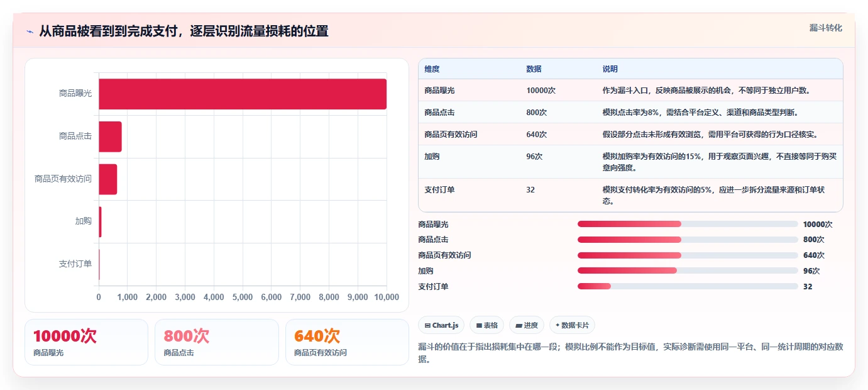Screen dimensions: 868x390
Task: Click the 1,000 x-axis tick label
Action: 128,298
